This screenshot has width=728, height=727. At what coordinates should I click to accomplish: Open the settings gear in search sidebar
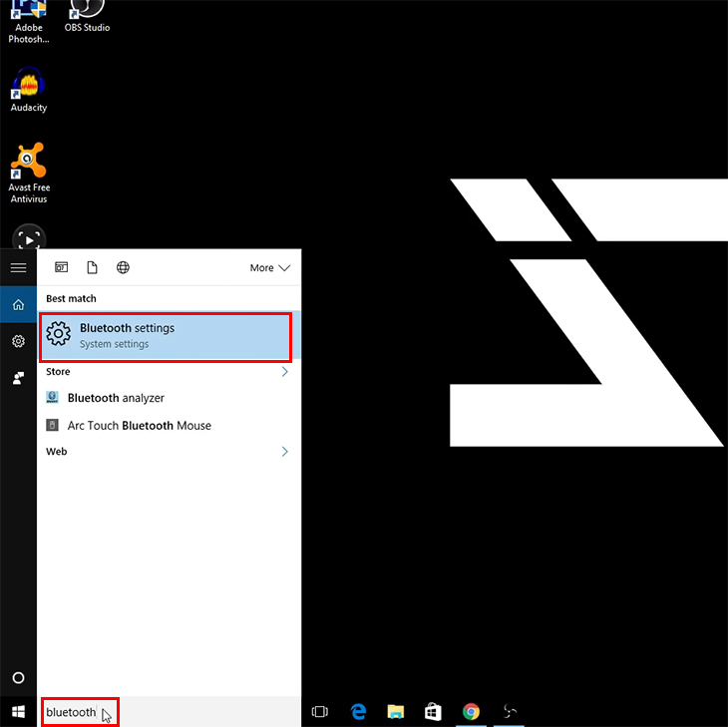click(19, 341)
